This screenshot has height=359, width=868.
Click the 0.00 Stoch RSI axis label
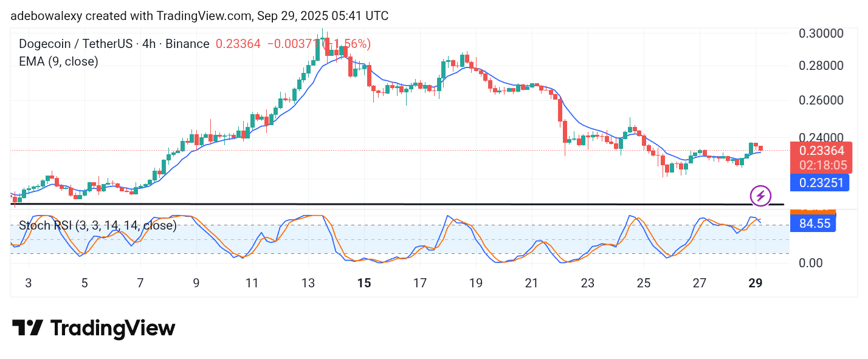(811, 263)
